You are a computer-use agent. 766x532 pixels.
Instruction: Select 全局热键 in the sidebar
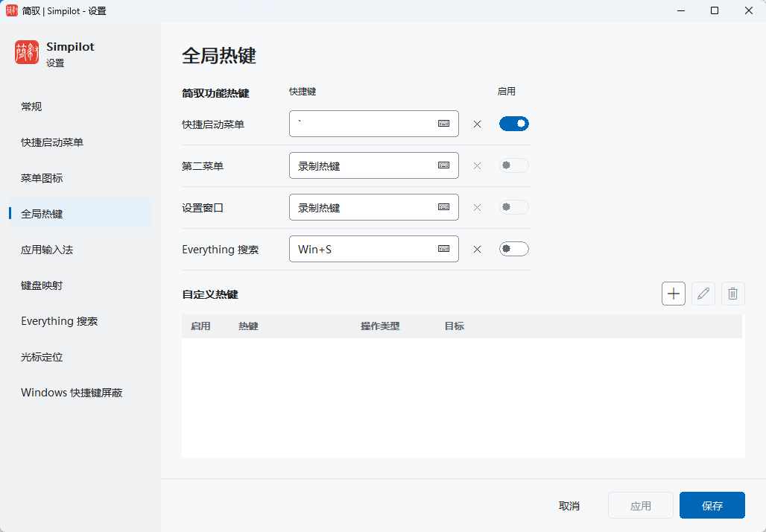pos(80,214)
